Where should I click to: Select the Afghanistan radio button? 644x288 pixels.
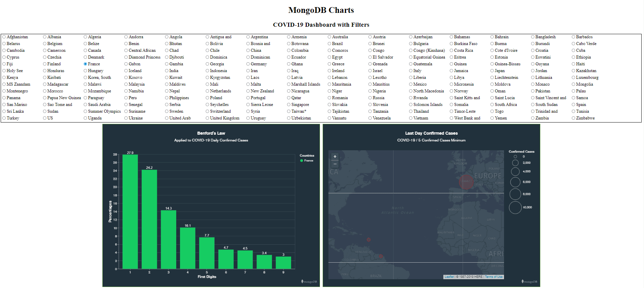click(4, 37)
